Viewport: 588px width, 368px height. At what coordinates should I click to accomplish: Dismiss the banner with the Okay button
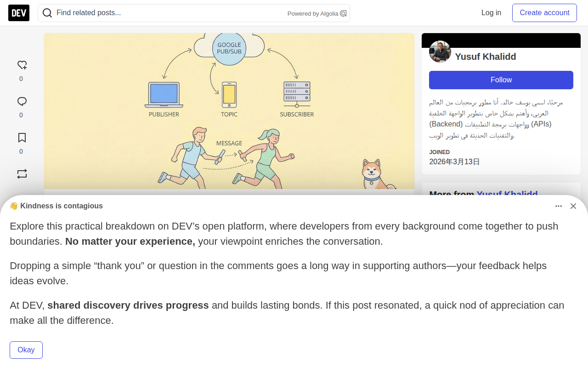coord(26,350)
